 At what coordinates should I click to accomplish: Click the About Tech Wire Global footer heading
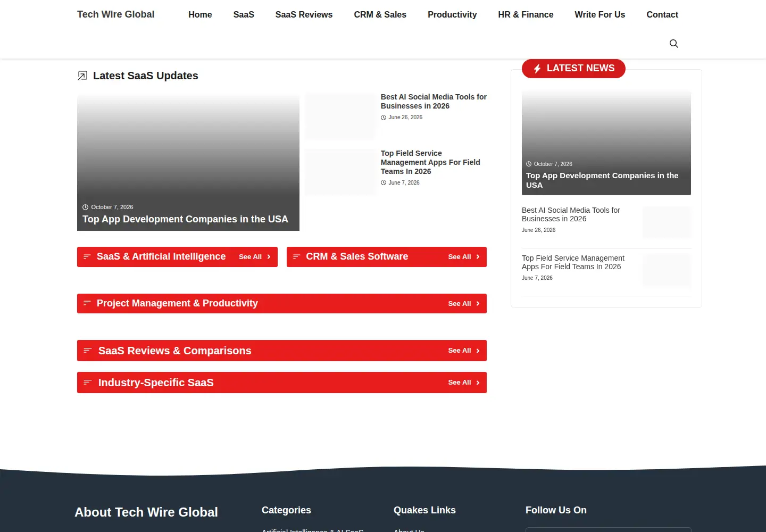coord(146,512)
